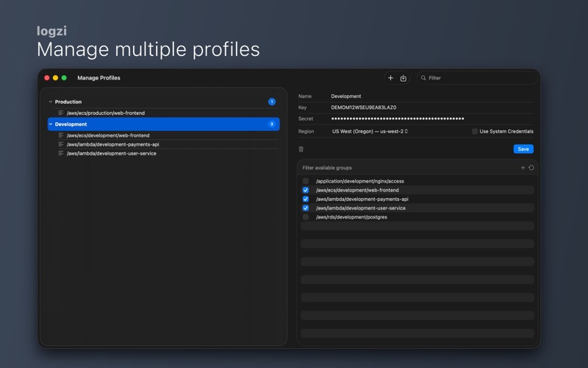
Task: Focus the Filter available groups field
Action: (x=409, y=168)
